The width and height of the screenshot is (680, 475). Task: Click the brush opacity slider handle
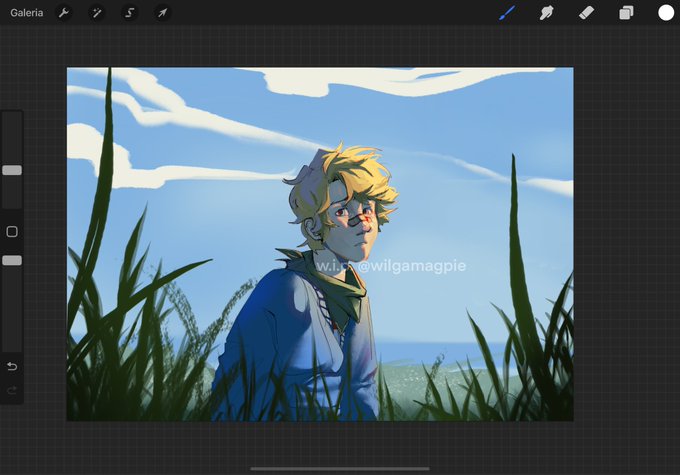[x=12, y=260]
